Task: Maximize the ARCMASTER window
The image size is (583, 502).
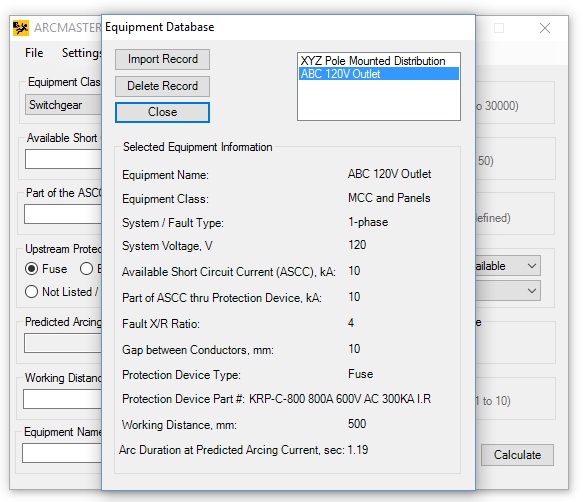Action: click(x=499, y=28)
